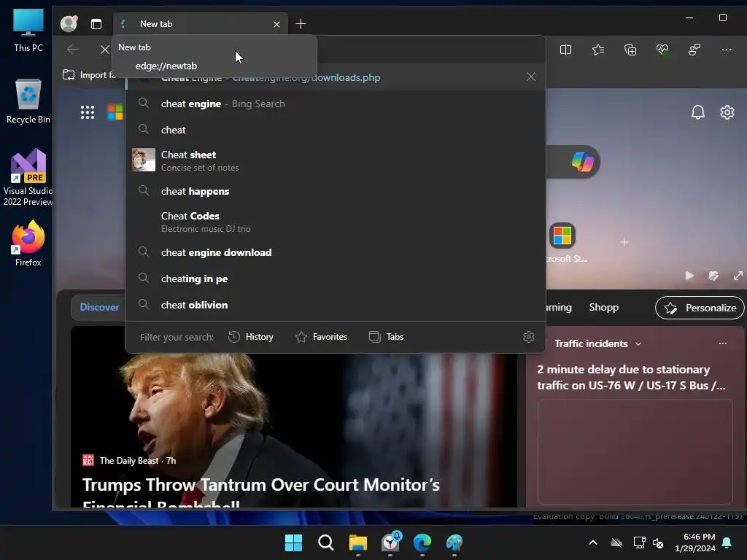
Task: Open taskbar Search
Action: pyautogui.click(x=326, y=542)
